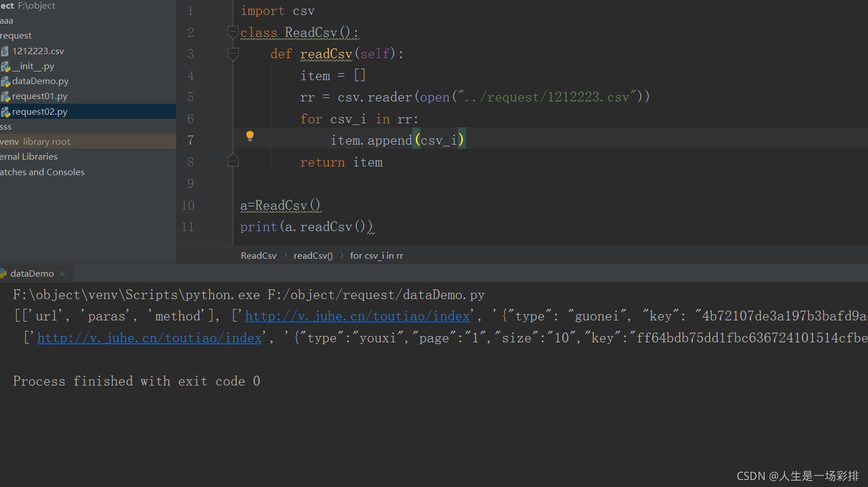Collapse the ReadCsv class fold marker
Image resolution: width=868 pixels, height=487 pixels.
(x=233, y=32)
